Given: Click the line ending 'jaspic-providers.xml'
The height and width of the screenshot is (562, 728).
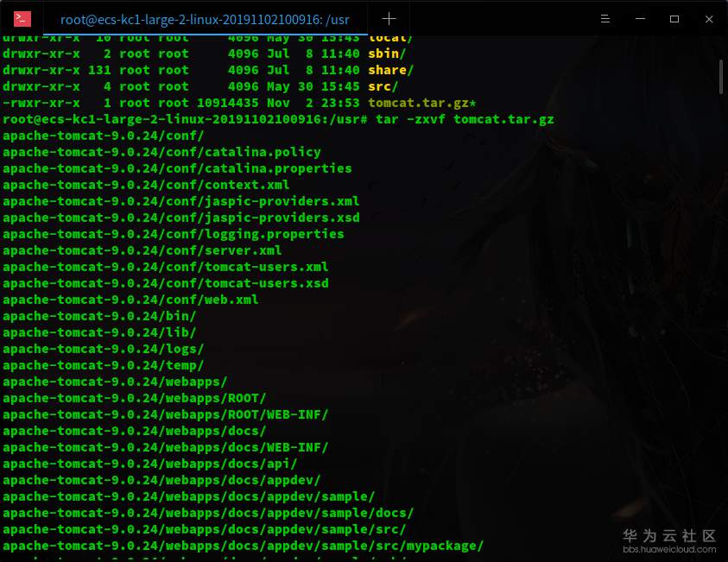Looking at the screenshot, I should tap(181, 201).
